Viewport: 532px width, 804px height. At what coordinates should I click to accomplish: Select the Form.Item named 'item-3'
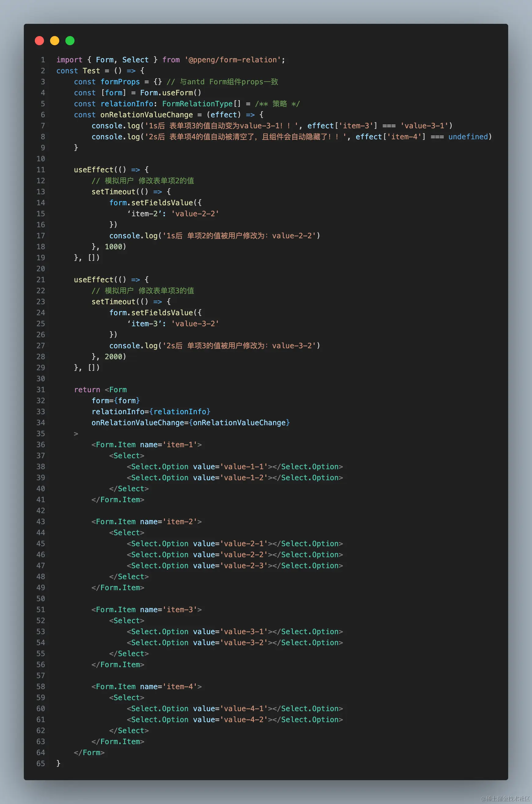click(147, 609)
